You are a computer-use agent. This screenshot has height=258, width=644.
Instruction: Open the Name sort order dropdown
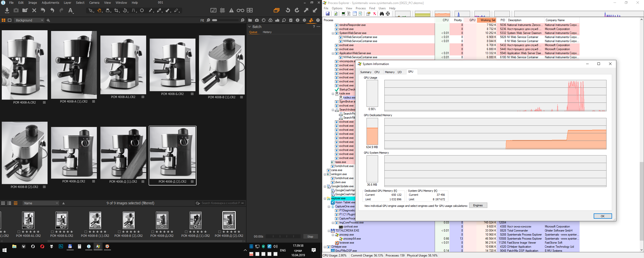pos(41,203)
